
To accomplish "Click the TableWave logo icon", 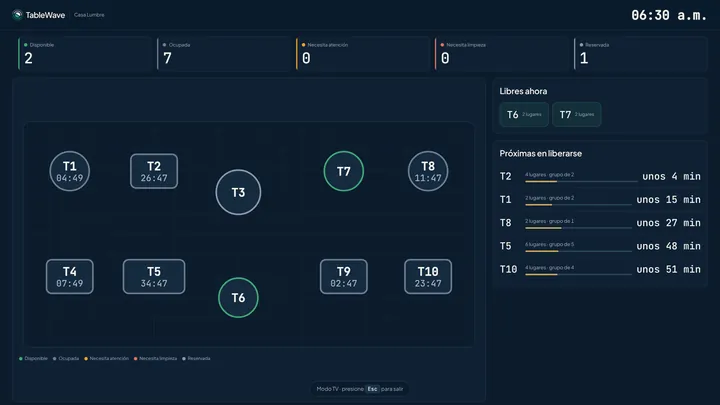I will [x=17, y=15].
